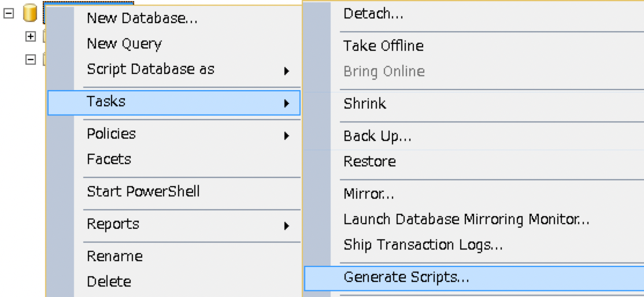Click Start PowerShell
Viewport: 644px width, 297px height.
[143, 191]
